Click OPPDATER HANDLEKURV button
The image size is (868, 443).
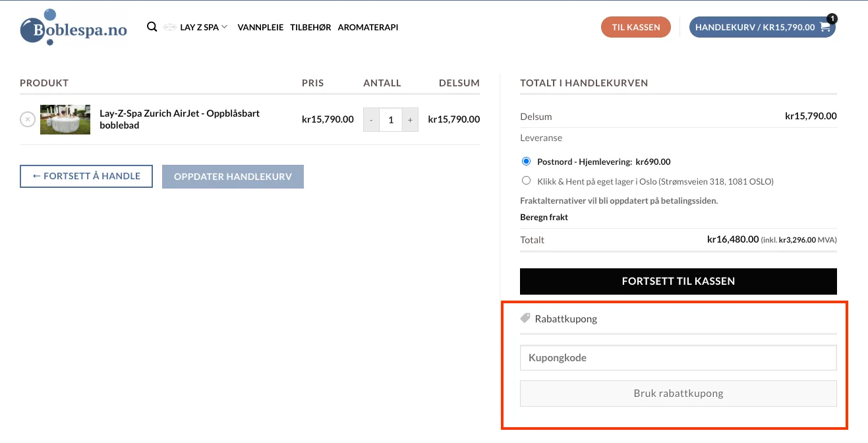pyautogui.click(x=233, y=177)
